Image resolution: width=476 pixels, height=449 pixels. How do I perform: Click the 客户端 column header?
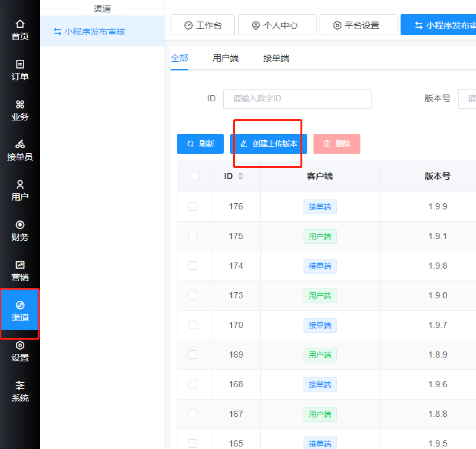point(320,176)
